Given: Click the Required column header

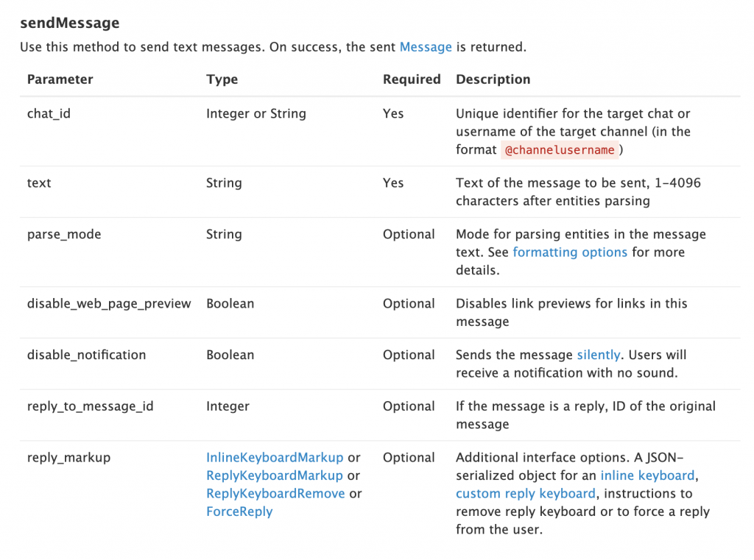Looking at the screenshot, I should pos(412,79).
